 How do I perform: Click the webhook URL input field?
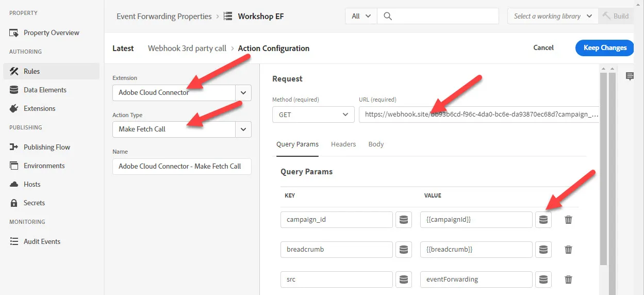click(x=480, y=114)
